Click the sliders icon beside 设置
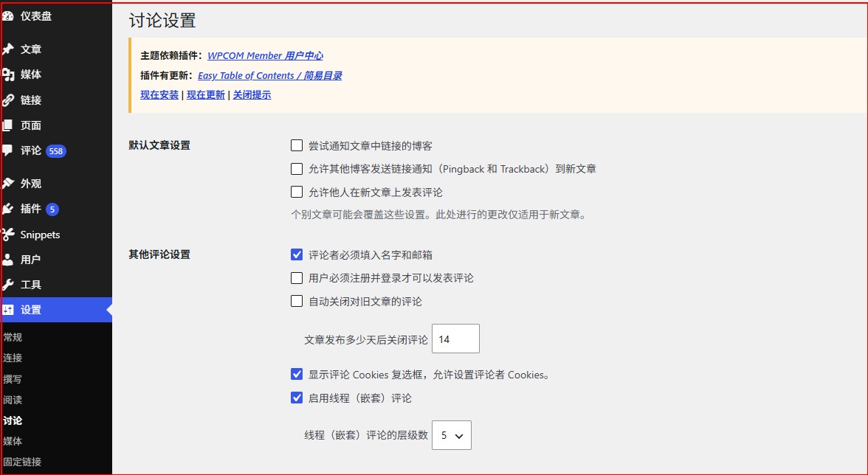868x475 pixels. [7, 311]
